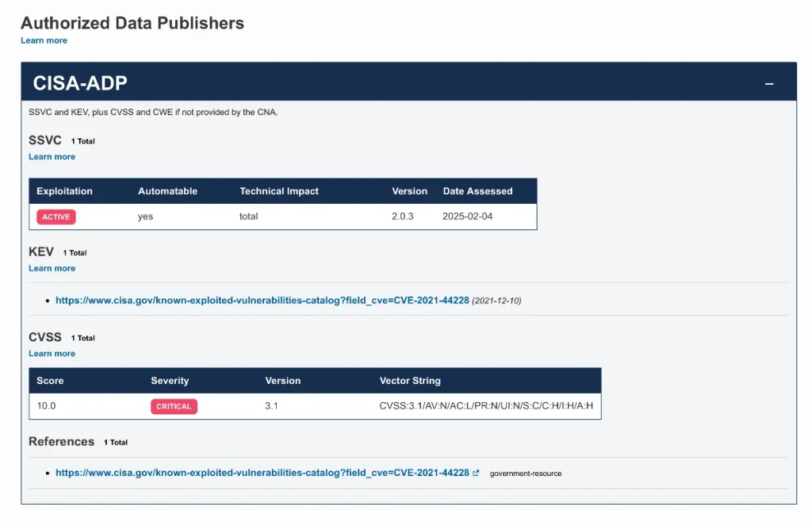The image size is (812, 522).
Task: Click the Technical Impact value total
Action: click(248, 217)
